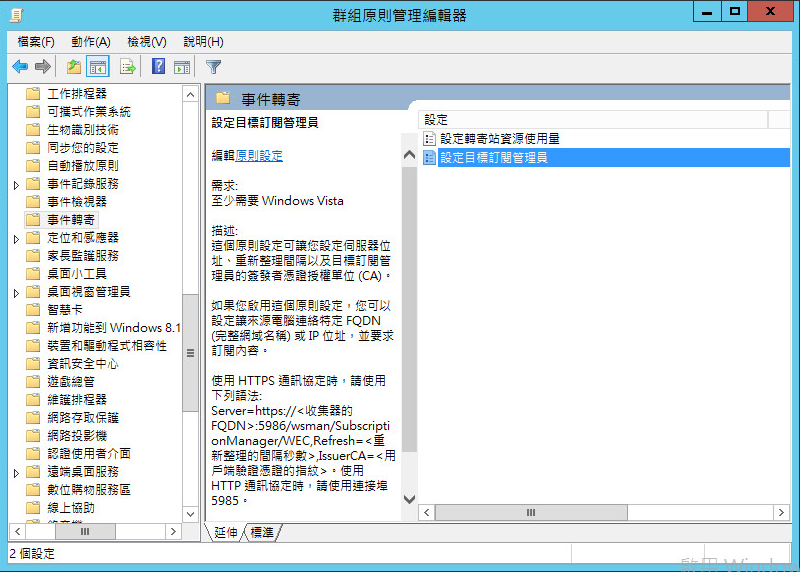Viewport: 800px width, 572px height.
Task: Select 家長監護服務 folder
Action: (83, 256)
